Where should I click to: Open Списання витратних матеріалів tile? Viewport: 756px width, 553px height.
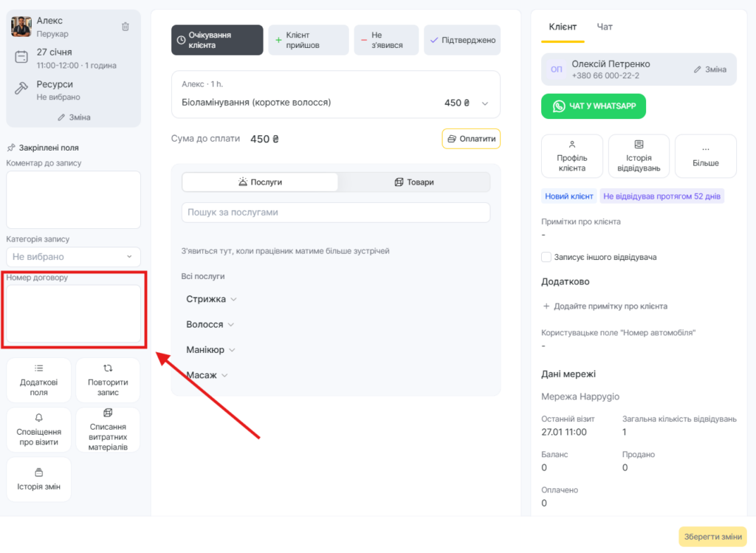tap(108, 430)
